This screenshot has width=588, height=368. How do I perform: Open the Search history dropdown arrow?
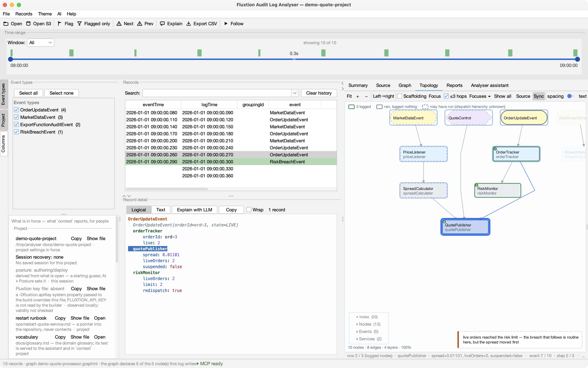(295, 93)
